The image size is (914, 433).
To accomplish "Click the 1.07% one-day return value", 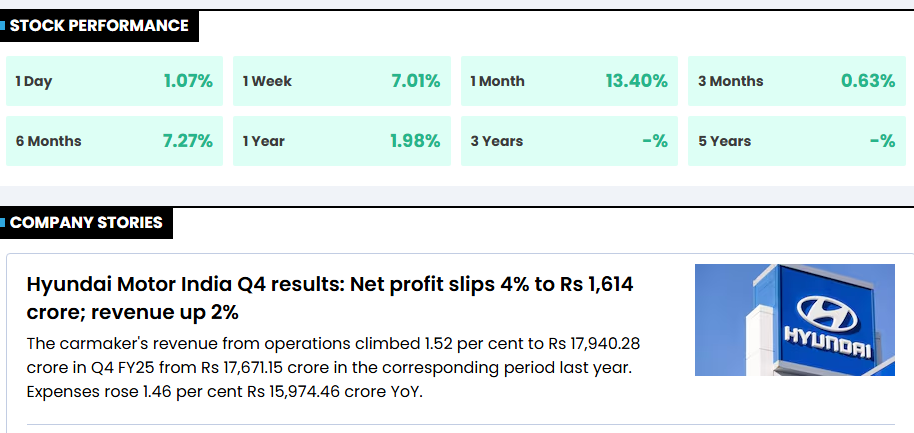I will coord(188,81).
